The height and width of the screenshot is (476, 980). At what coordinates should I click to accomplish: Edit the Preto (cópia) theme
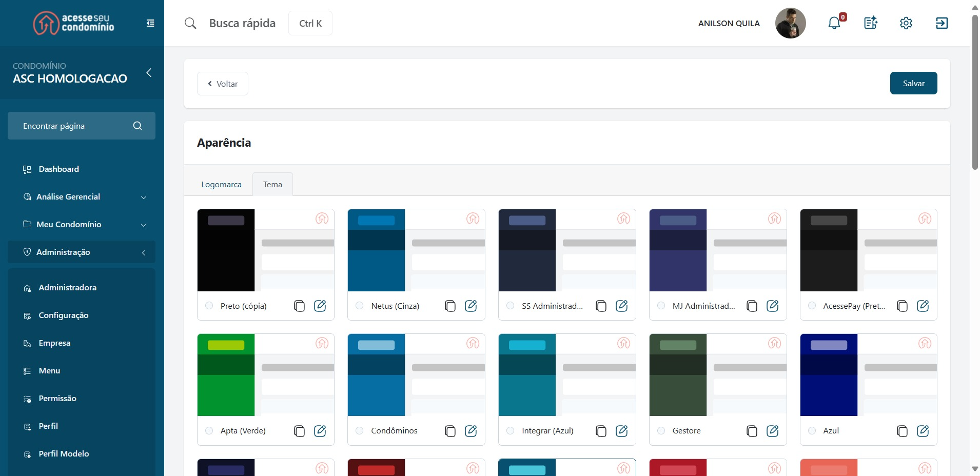320,306
